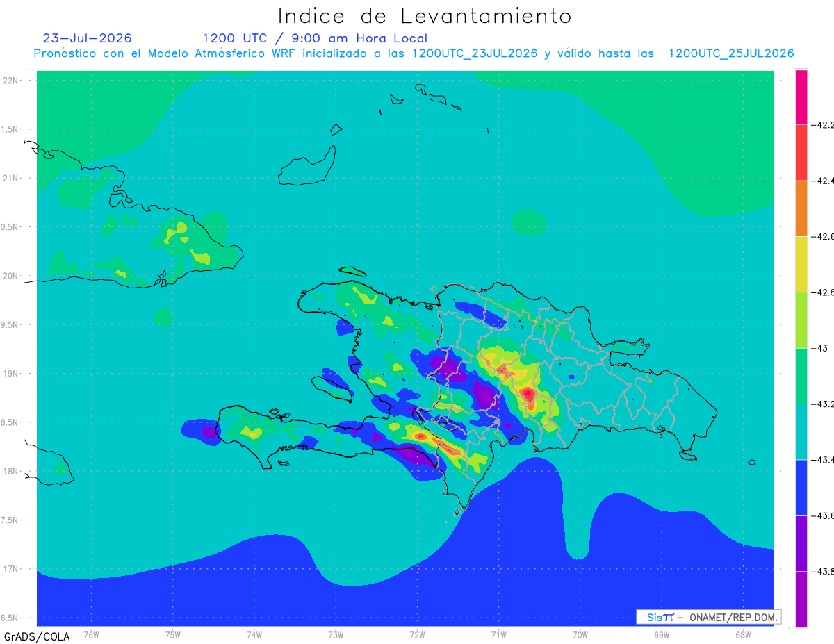Click the lime color bar segment above -43
This screenshot has width=834, height=644.
coord(801,320)
